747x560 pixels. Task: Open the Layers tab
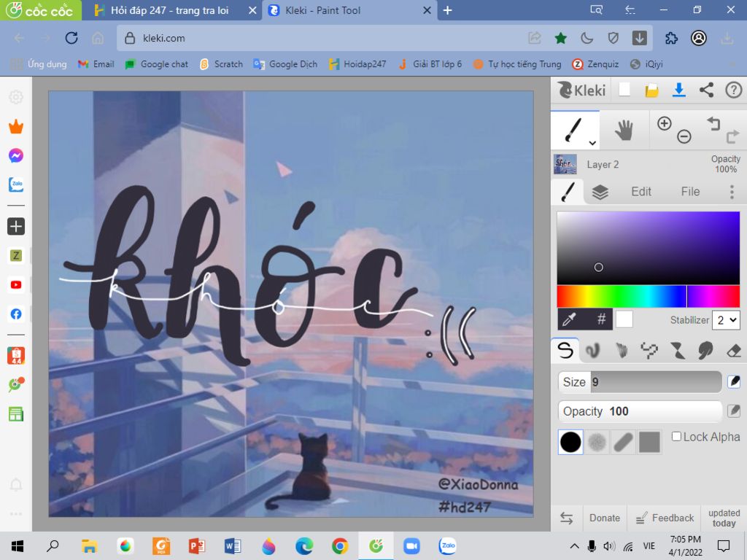click(600, 192)
